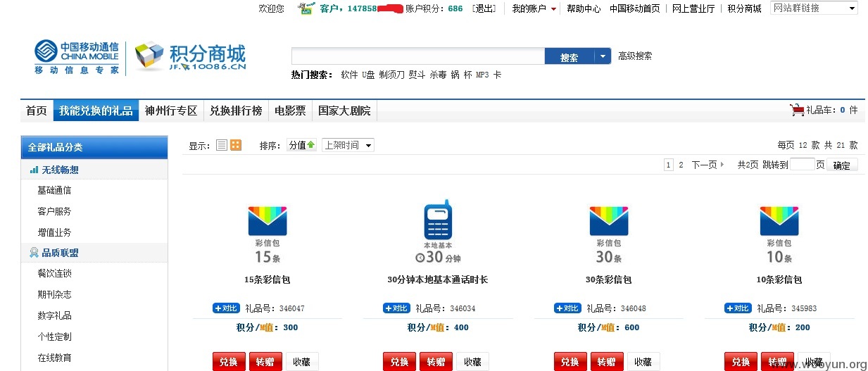The height and width of the screenshot is (371, 868).
Task: Click 转赠 for 30分钟本地基本通话时长
Action: pyautogui.click(x=436, y=362)
